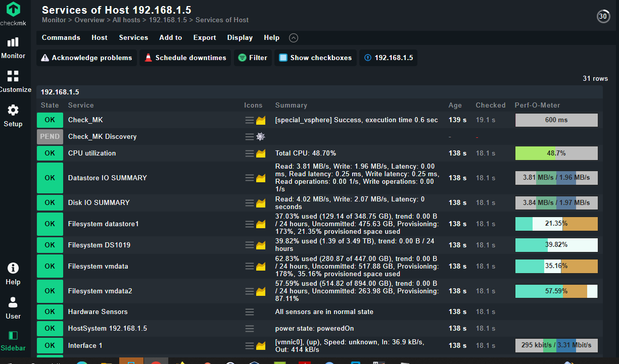
Task: Open the Help menu
Action: pos(13,274)
